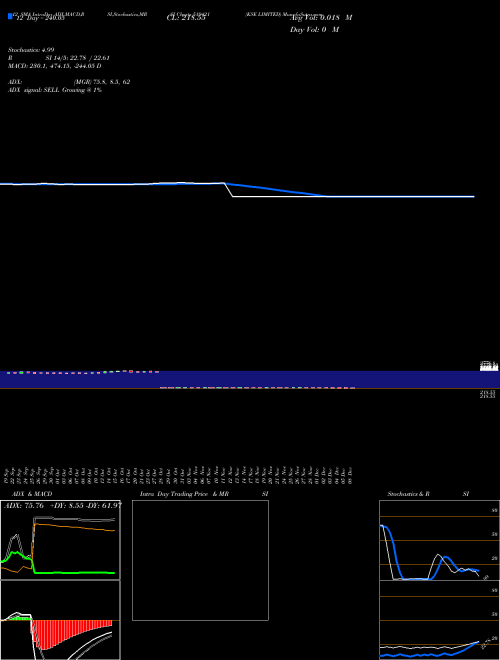This screenshot has height=660, width=500.
Task: Open the upper Stochastics chart panel
Action: (x=439, y=540)
